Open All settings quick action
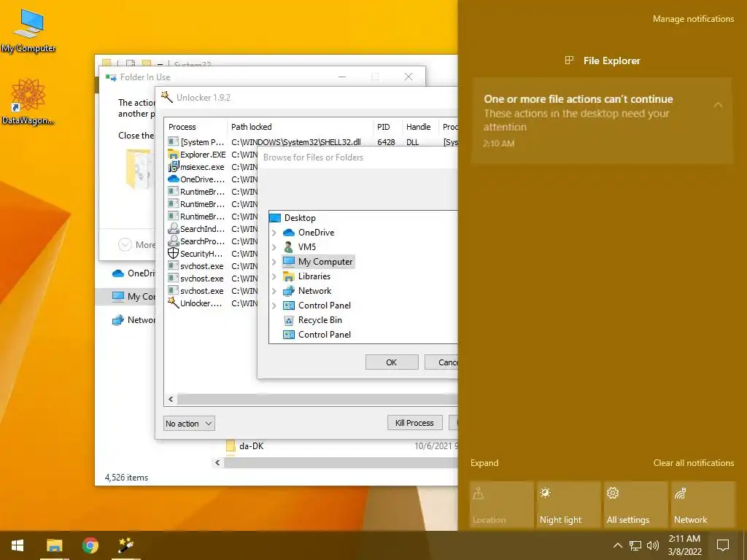 click(x=635, y=505)
